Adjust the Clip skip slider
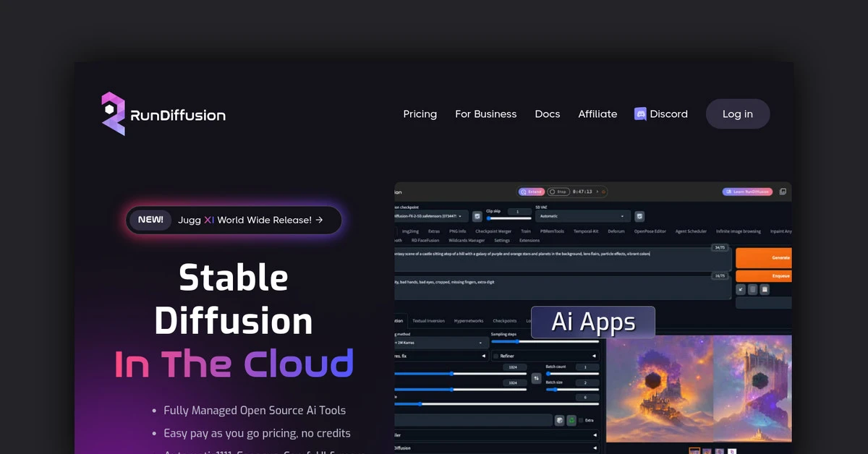This screenshot has width=868, height=454. [509, 218]
